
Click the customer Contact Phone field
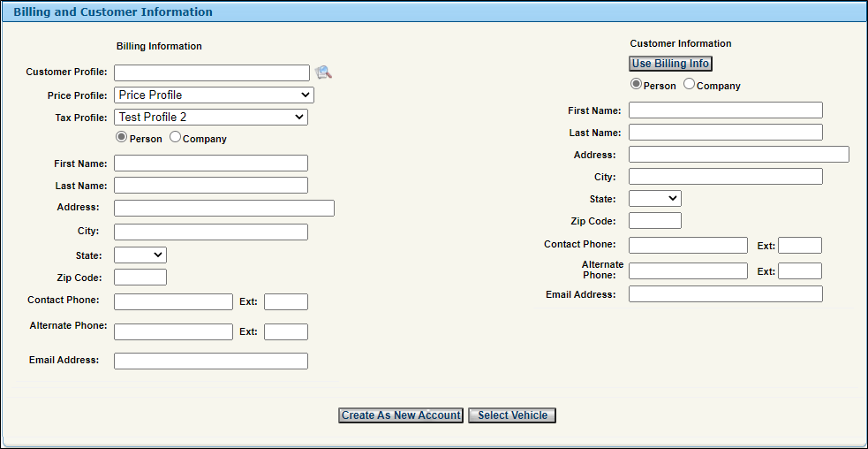click(x=688, y=245)
